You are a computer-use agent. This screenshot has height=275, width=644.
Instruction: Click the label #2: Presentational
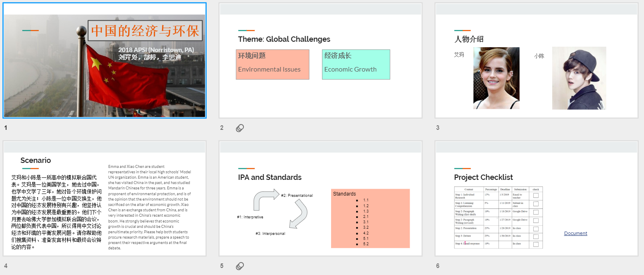tap(297, 196)
